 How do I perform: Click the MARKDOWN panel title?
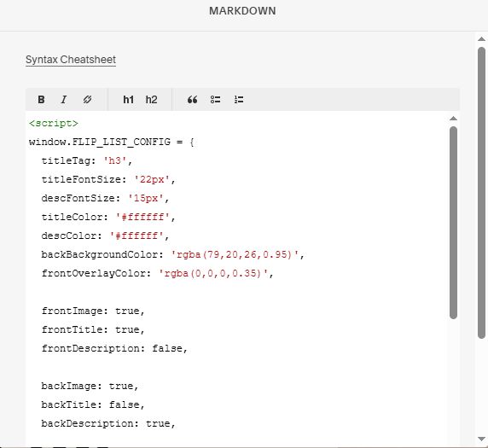pyautogui.click(x=242, y=11)
